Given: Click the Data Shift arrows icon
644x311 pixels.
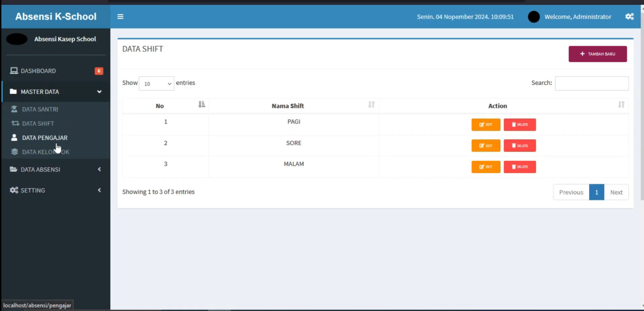Looking at the screenshot, I should click(15, 123).
